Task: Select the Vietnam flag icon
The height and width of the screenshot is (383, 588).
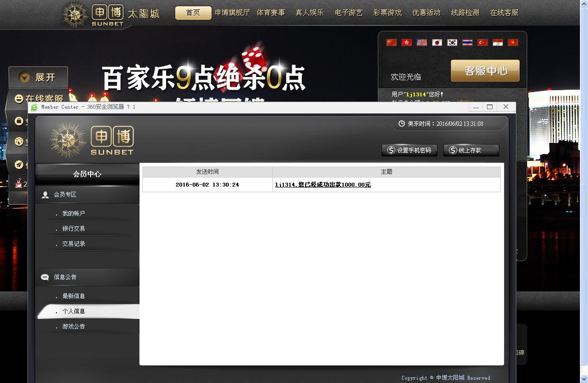Action: [x=513, y=42]
